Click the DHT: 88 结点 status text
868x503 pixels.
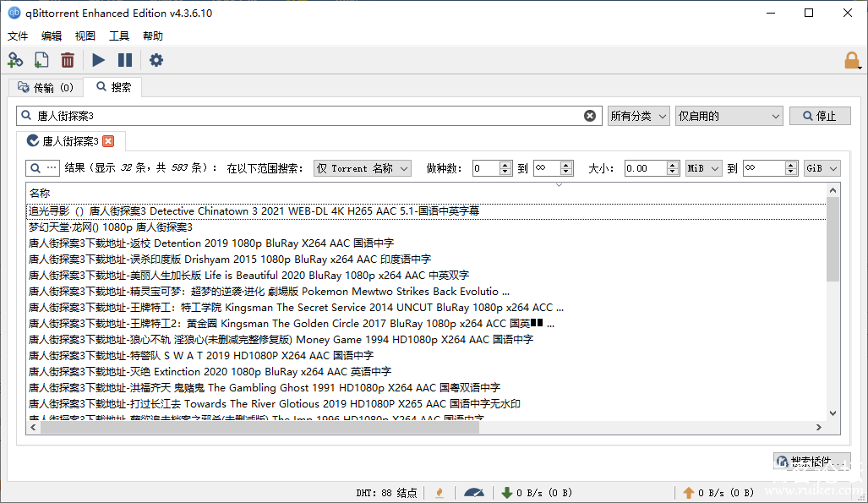tap(386, 493)
